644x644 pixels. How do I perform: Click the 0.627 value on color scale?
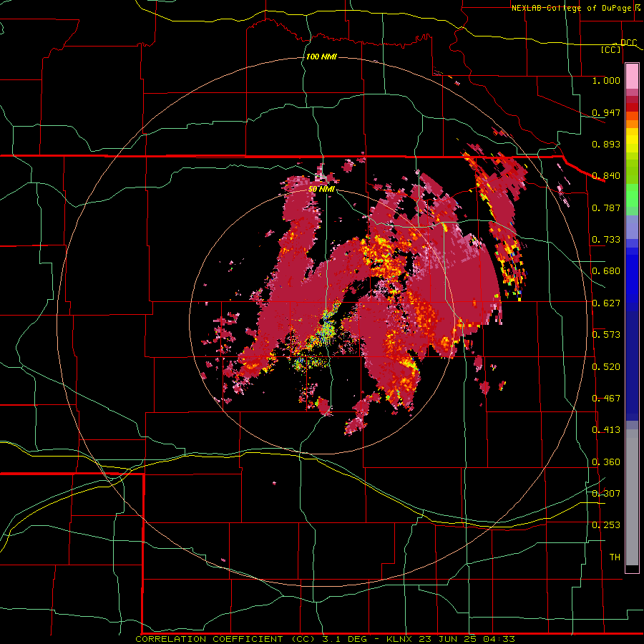click(x=606, y=303)
